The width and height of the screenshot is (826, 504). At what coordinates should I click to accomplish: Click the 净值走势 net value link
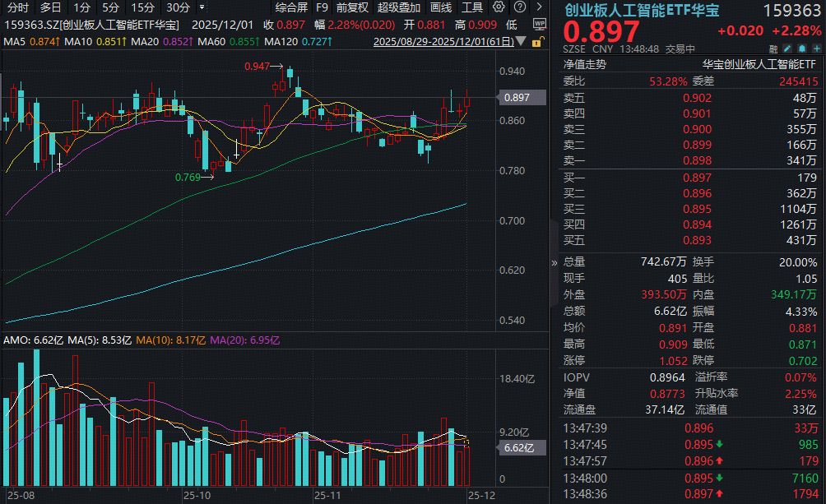point(587,63)
